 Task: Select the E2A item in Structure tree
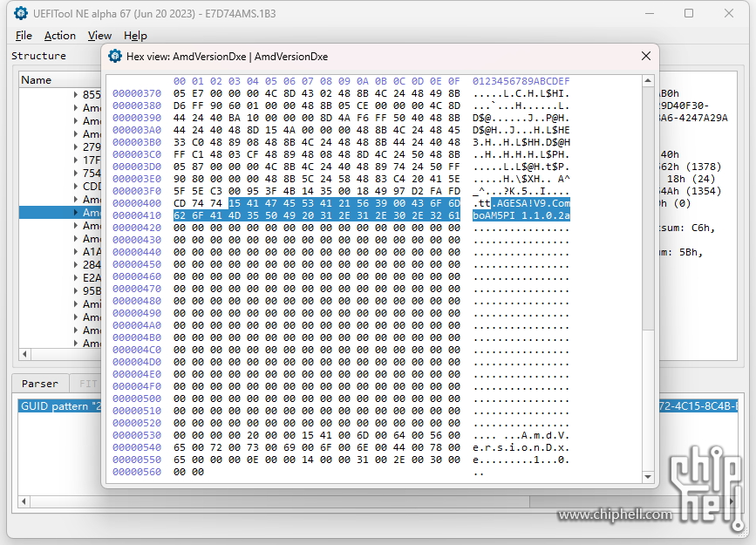(92, 278)
